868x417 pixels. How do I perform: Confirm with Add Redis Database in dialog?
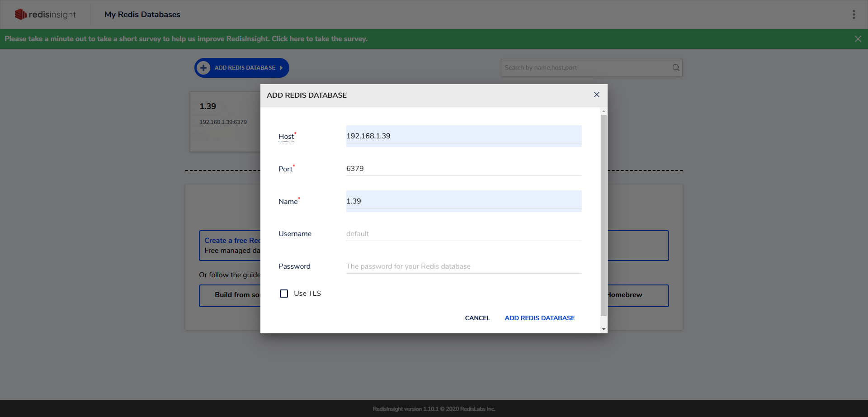point(539,318)
